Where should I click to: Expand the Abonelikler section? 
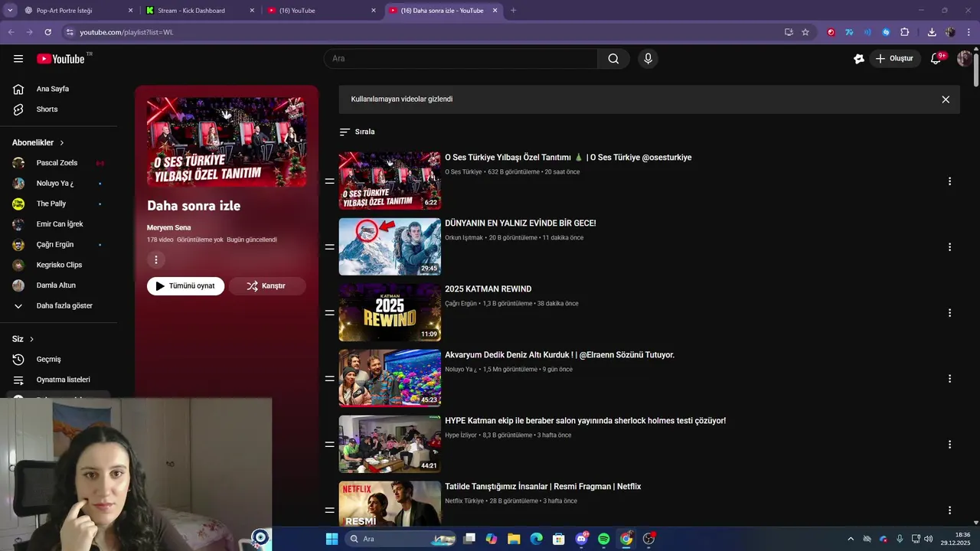(x=38, y=142)
